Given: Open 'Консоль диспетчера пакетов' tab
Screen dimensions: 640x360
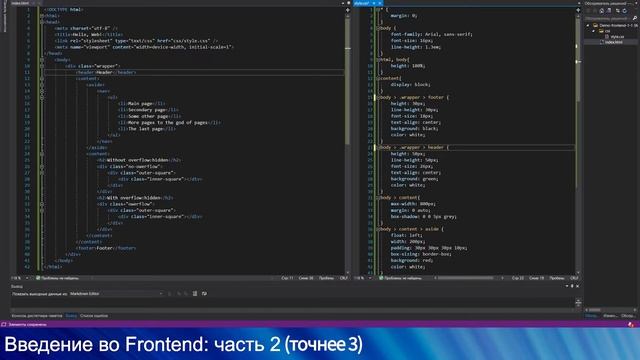Looking at the screenshot, I should 37,316.
